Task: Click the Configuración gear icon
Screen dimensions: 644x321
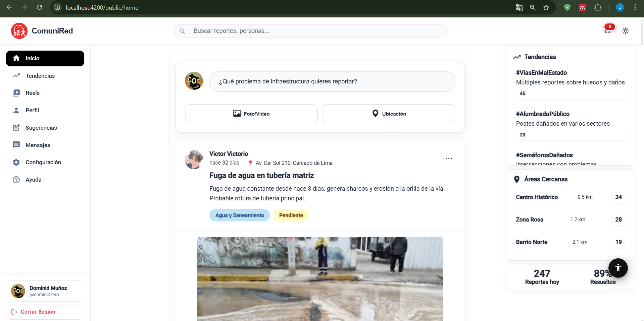Action: tap(16, 162)
